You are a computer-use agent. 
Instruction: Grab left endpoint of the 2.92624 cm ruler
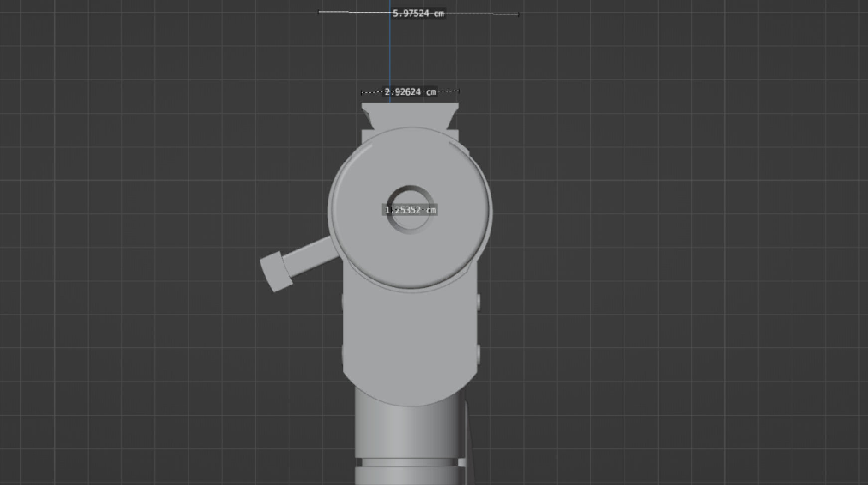pyautogui.click(x=362, y=93)
